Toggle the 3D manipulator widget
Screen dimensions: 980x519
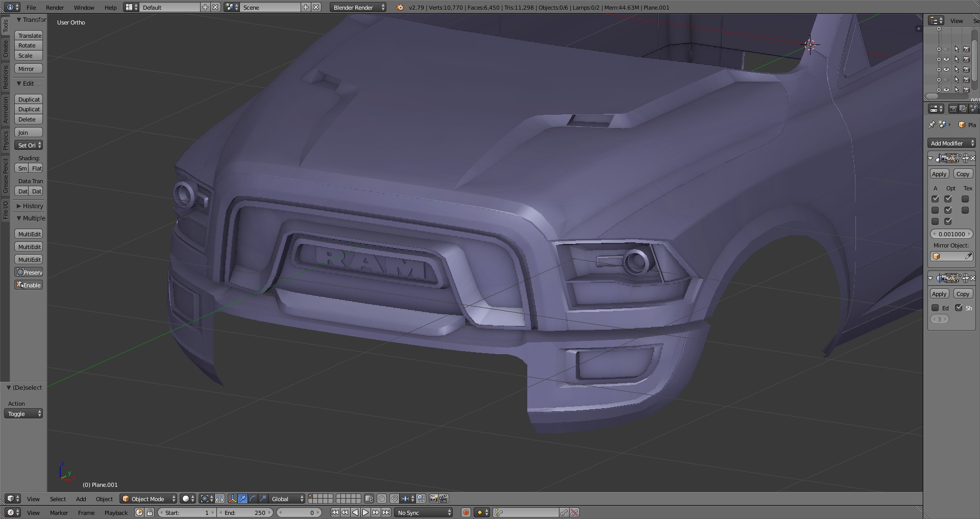[233, 499]
